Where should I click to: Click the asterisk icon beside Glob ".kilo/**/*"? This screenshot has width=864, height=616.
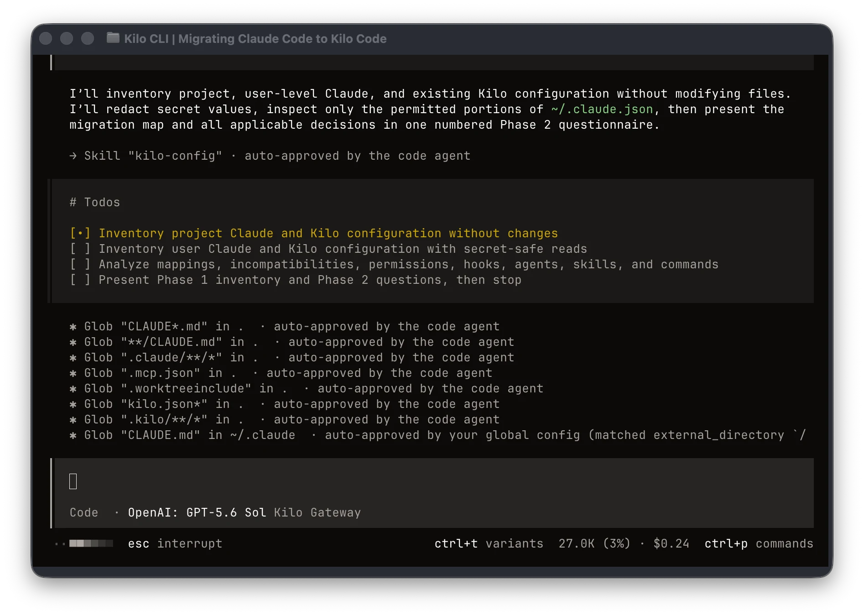point(73,420)
